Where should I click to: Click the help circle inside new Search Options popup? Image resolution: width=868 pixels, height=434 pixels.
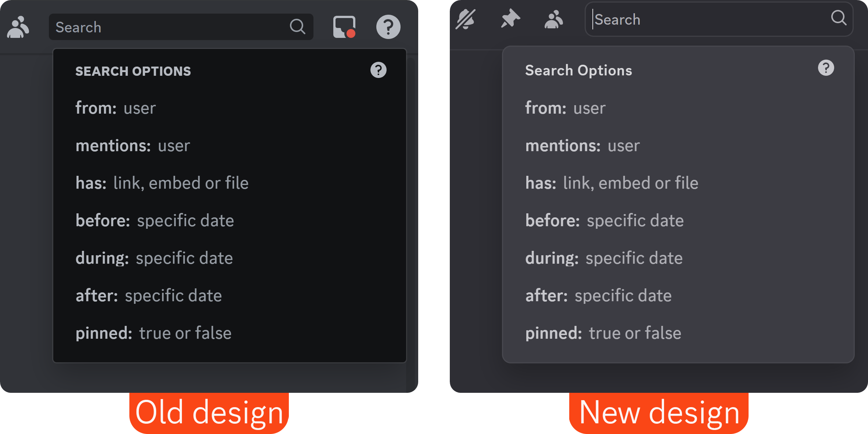pyautogui.click(x=825, y=68)
